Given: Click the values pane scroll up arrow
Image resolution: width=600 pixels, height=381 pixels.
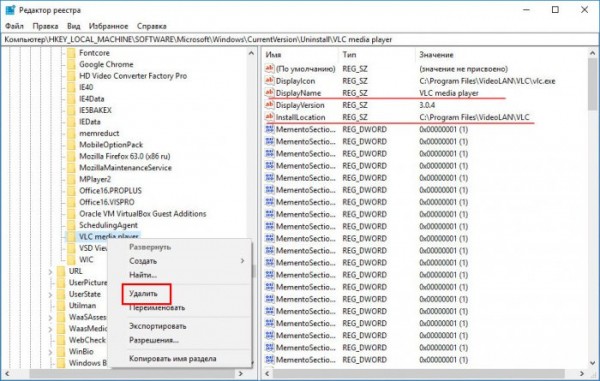Looking at the screenshot, I should pyautogui.click(x=592, y=53).
